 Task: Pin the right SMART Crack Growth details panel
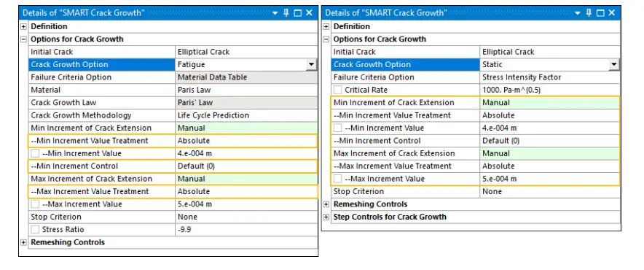[x=589, y=12]
